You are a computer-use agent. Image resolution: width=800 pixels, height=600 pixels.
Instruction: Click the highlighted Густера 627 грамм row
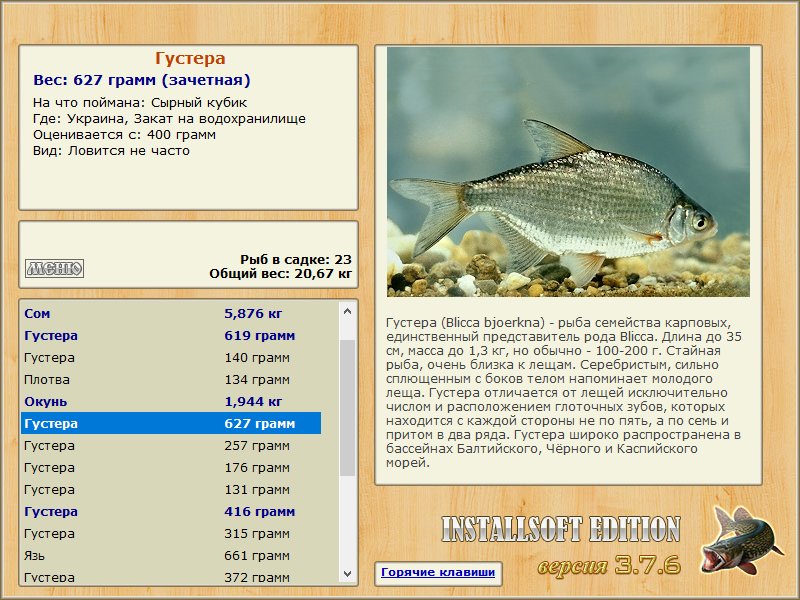pos(171,423)
